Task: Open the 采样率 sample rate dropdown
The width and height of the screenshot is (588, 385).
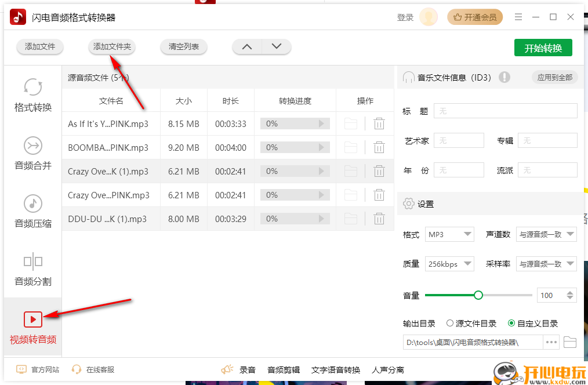Action: coord(546,264)
